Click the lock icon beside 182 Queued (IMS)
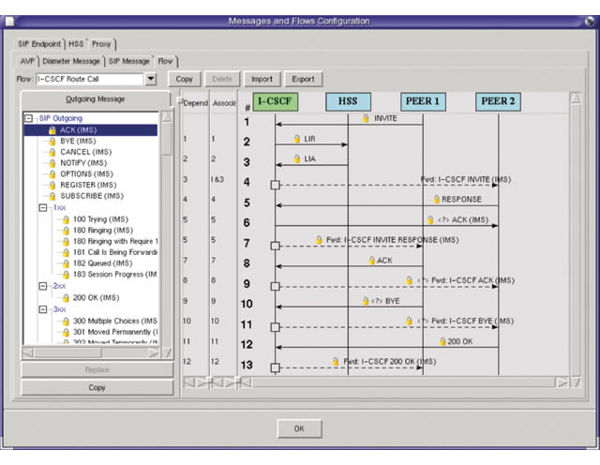The width and height of the screenshot is (600, 465). tap(65, 263)
